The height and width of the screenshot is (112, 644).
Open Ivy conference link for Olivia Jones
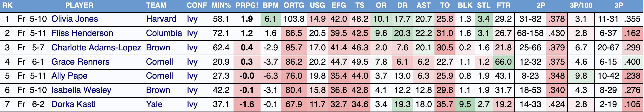coord(192,19)
